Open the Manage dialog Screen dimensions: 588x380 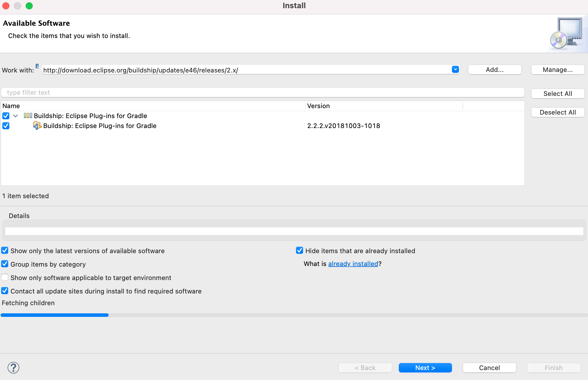tap(557, 70)
